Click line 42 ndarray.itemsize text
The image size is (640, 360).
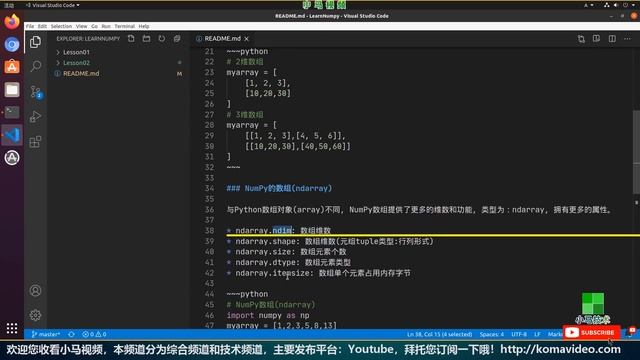pyautogui.click(x=323, y=273)
